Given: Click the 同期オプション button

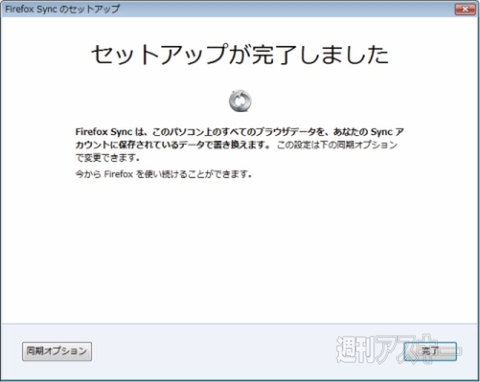Looking at the screenshot, I should pyautogui.click(x=57, y=351).
